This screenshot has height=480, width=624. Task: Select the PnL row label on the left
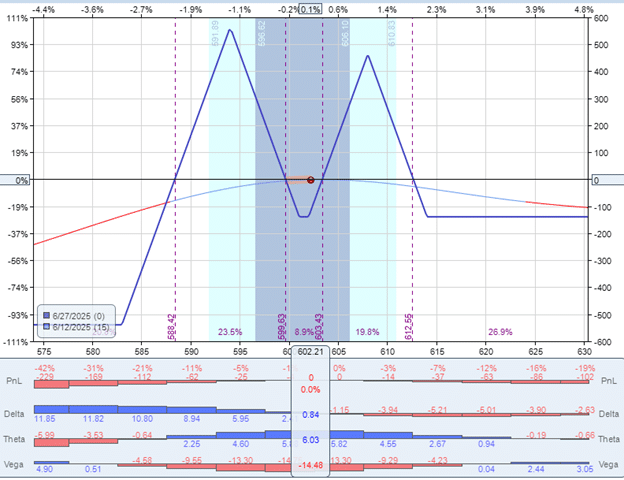16,380
